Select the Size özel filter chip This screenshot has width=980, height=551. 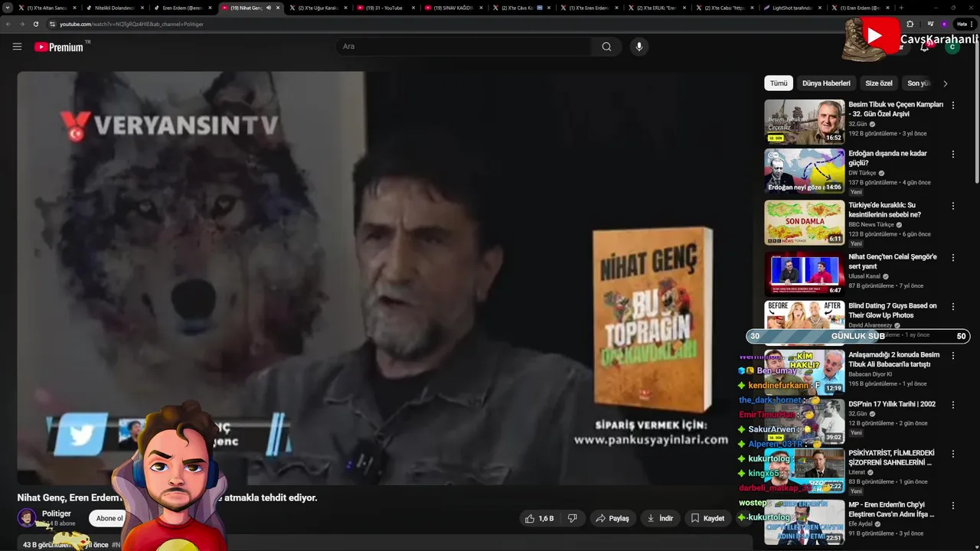(878, 83)
